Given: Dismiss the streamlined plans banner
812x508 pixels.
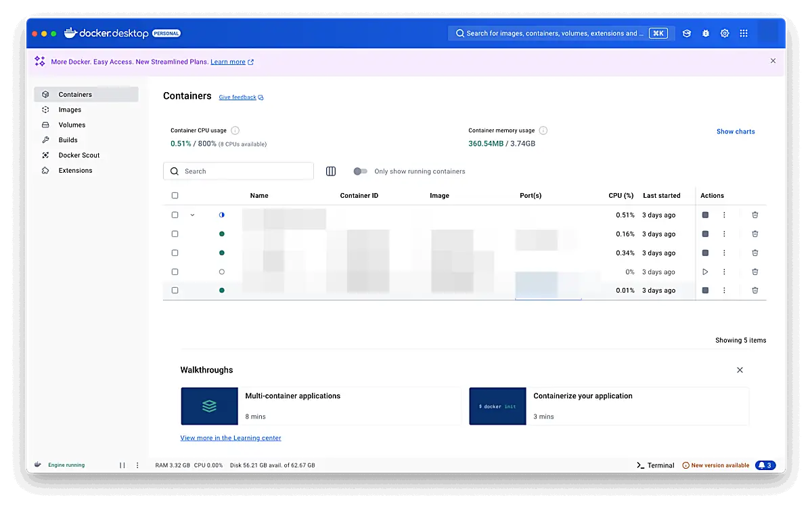Looking at the screenshot, I should [773, 61].
